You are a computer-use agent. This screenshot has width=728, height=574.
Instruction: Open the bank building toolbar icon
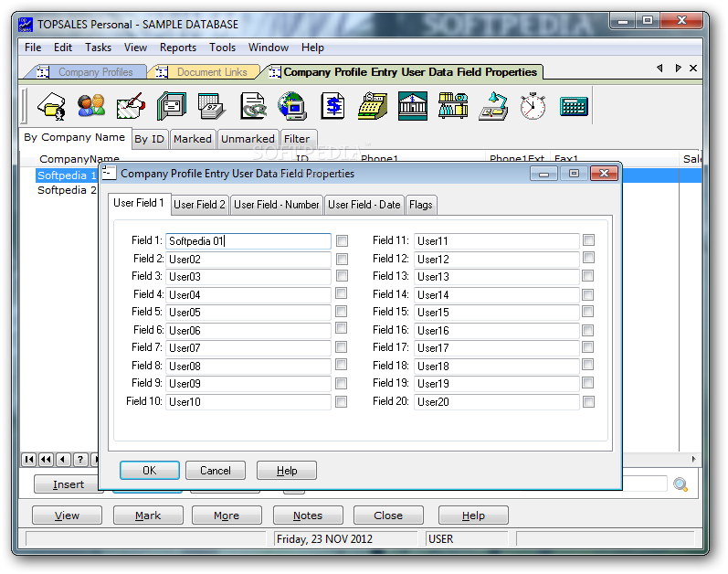(413, 106)
